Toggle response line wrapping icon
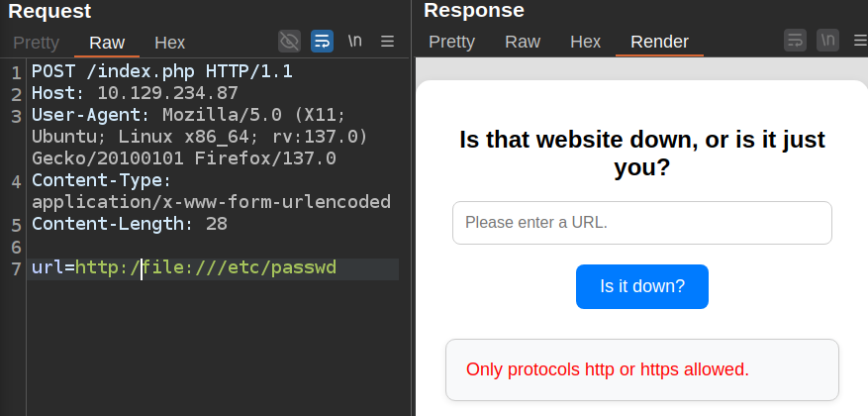Image resolution: width=868 pixels, height=416 pixels. [795, 41]
